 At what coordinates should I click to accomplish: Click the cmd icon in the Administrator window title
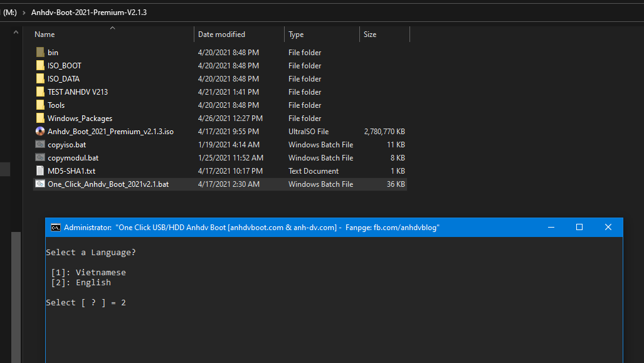click(55, 228)
